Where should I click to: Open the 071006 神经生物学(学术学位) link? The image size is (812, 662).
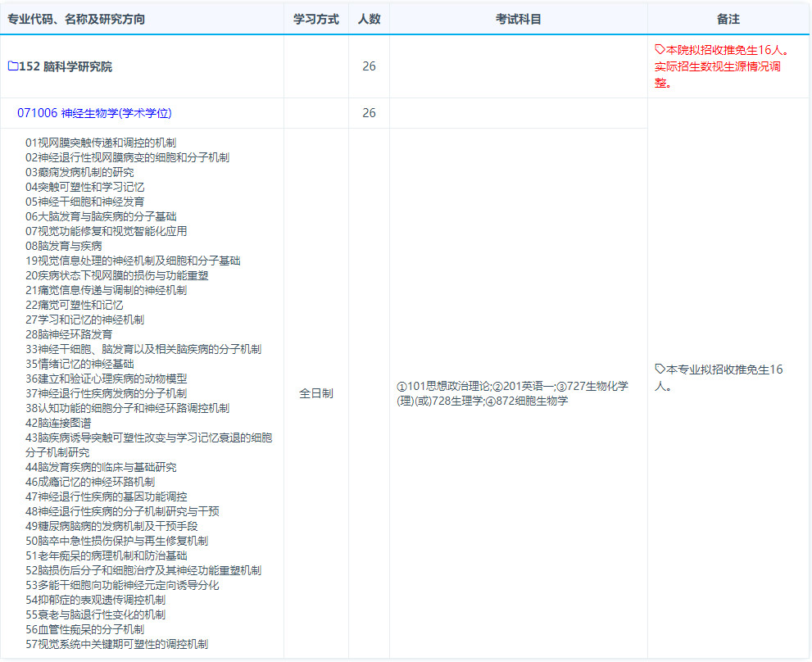tap(94, 113)
